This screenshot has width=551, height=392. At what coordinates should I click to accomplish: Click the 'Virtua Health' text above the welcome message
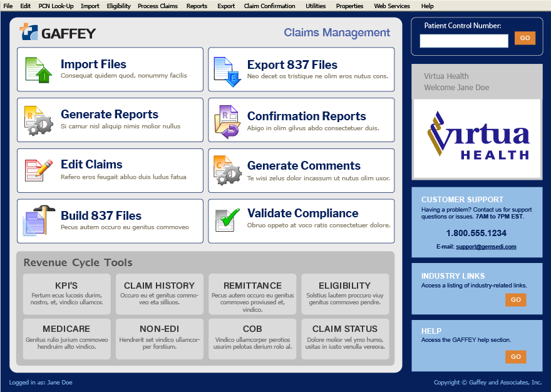(x=446, y=76)
